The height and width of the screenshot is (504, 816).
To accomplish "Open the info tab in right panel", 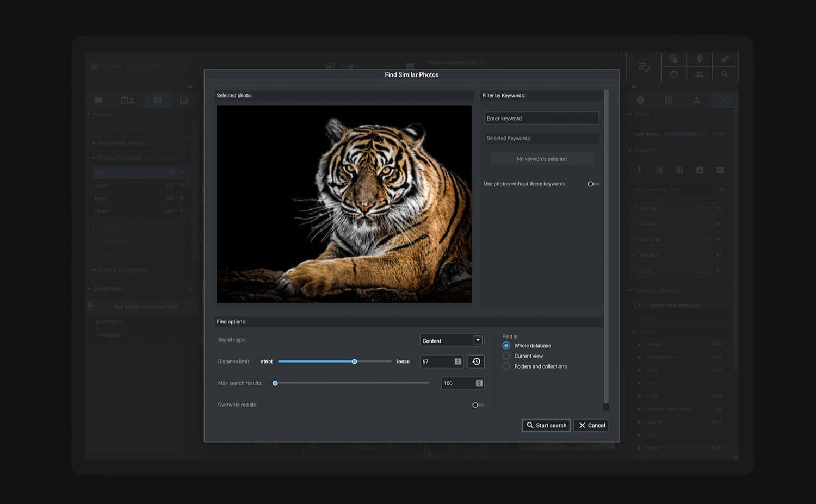I will [640, 100].
